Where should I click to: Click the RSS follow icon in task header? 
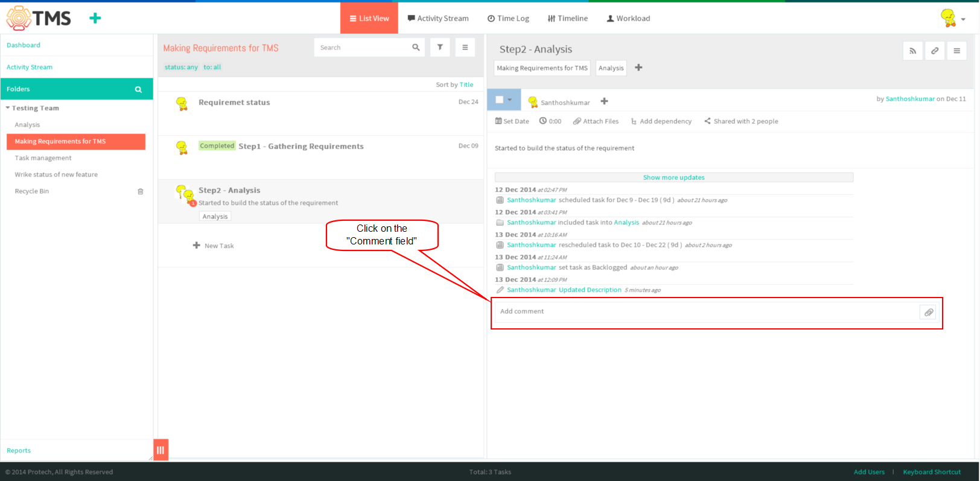click(x=912, y=51)
